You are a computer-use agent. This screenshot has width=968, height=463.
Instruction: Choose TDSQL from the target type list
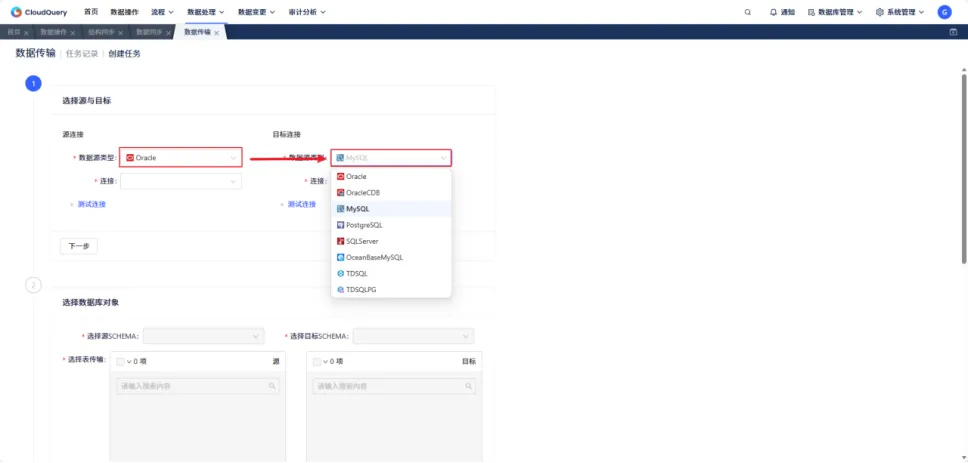[391, 273]
